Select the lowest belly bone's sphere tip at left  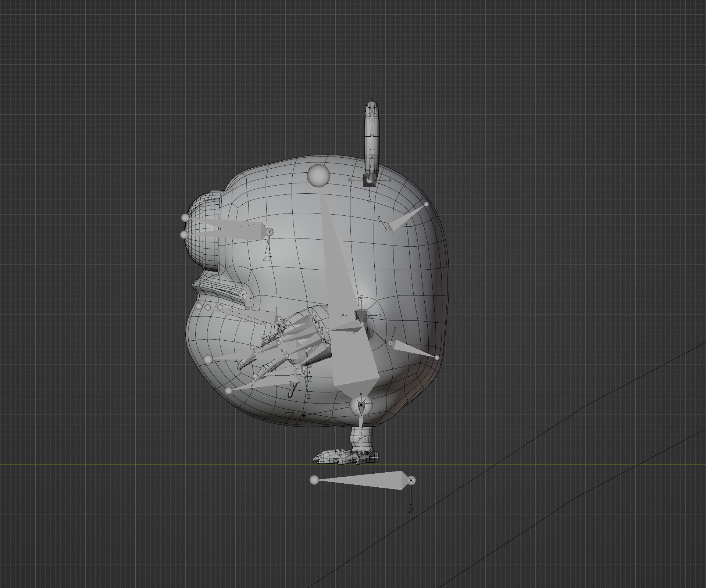click(229, 391)
